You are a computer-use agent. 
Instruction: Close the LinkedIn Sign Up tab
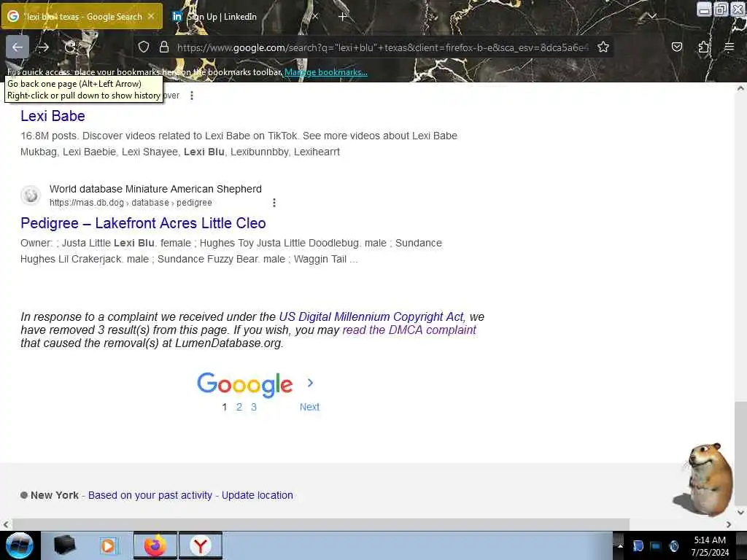(x=315, y=16)
